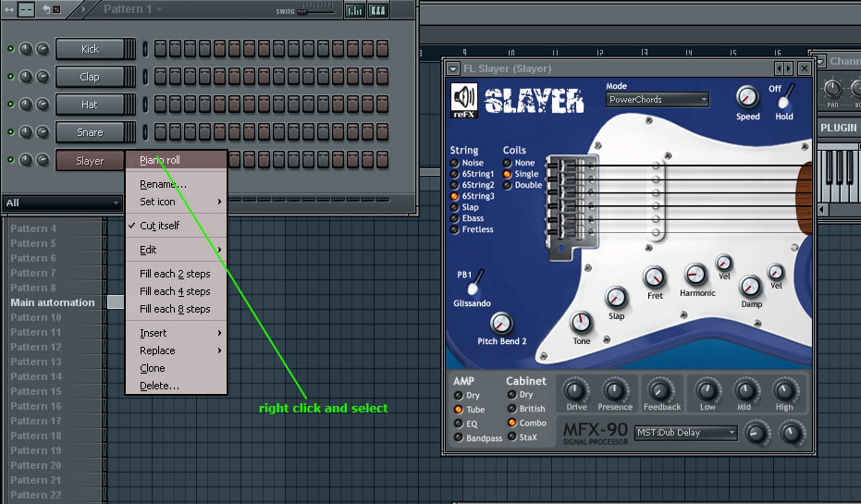Turn the Clap channel volume knob

pos(43,77)
